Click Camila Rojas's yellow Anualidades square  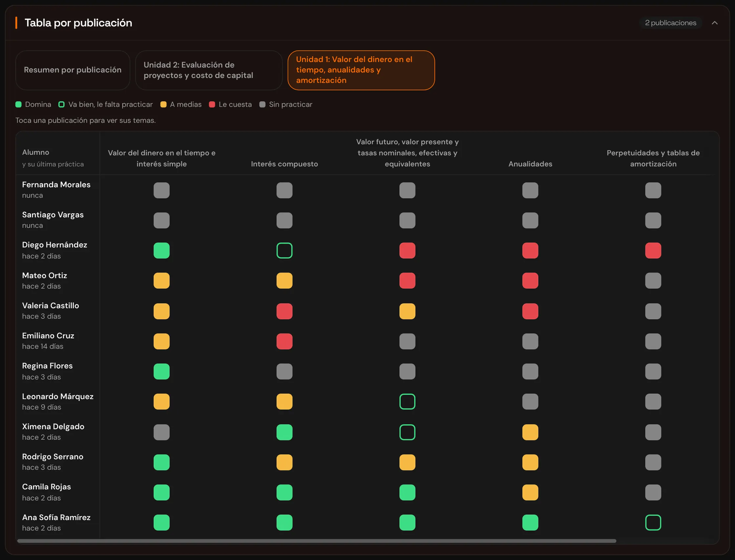(530, 492)
